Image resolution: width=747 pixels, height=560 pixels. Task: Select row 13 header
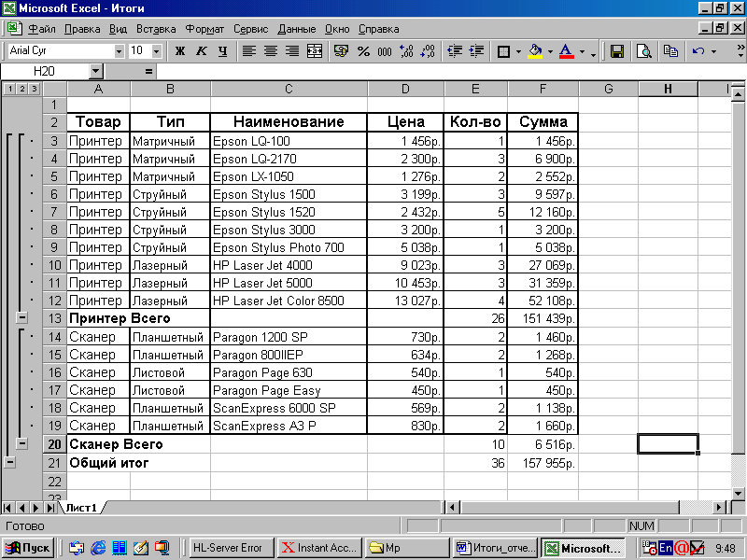click(54, 318)
